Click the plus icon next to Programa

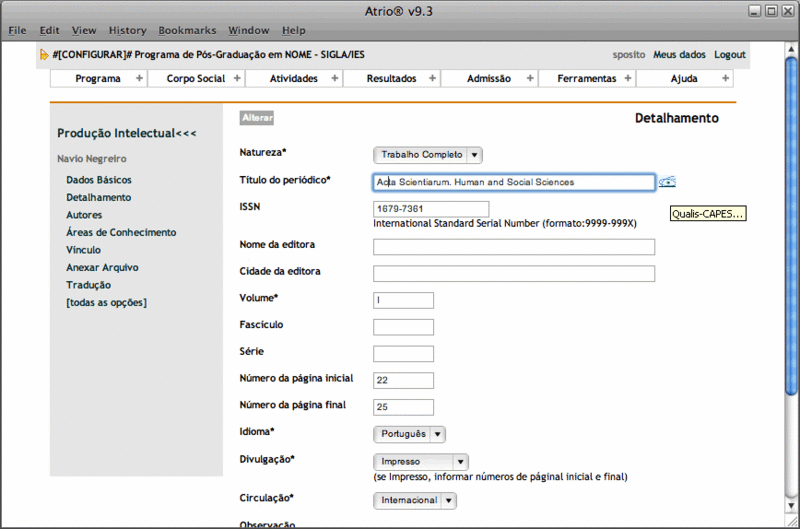(139, 78)
